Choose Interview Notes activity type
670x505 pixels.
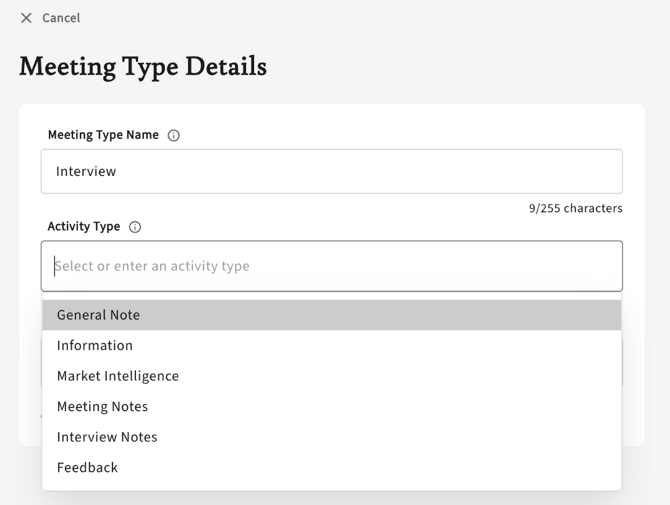pos(107,437)
